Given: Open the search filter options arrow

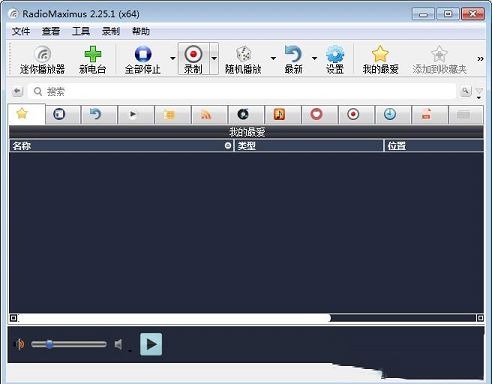Looking at the screenshot, I should (x=479, y=93).
